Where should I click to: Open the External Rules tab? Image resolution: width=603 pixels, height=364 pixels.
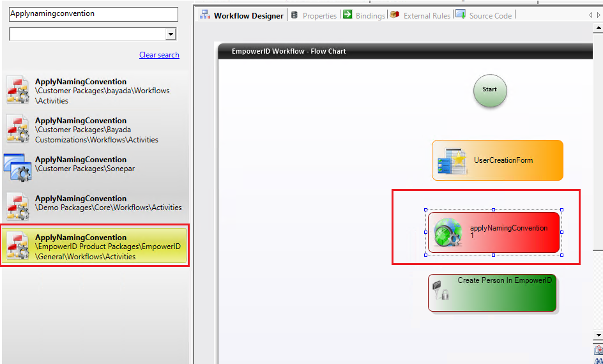tap(420, 16)
